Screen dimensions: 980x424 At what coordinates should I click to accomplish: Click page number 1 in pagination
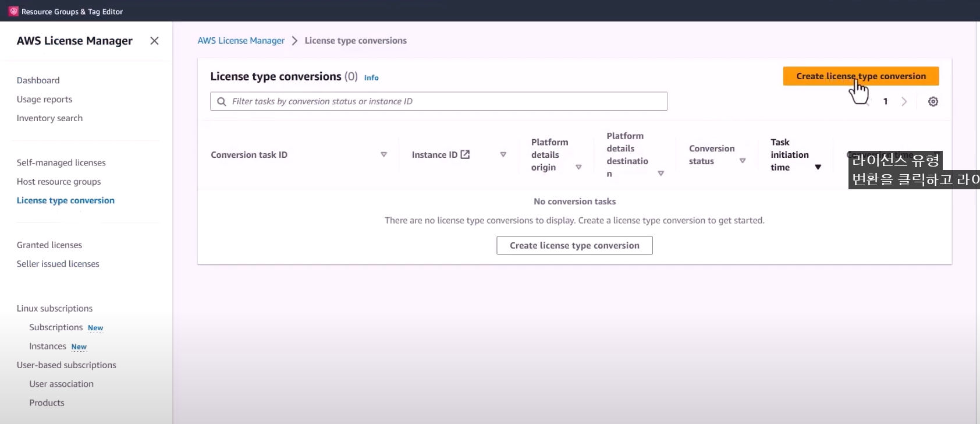[x=885, y=101]
